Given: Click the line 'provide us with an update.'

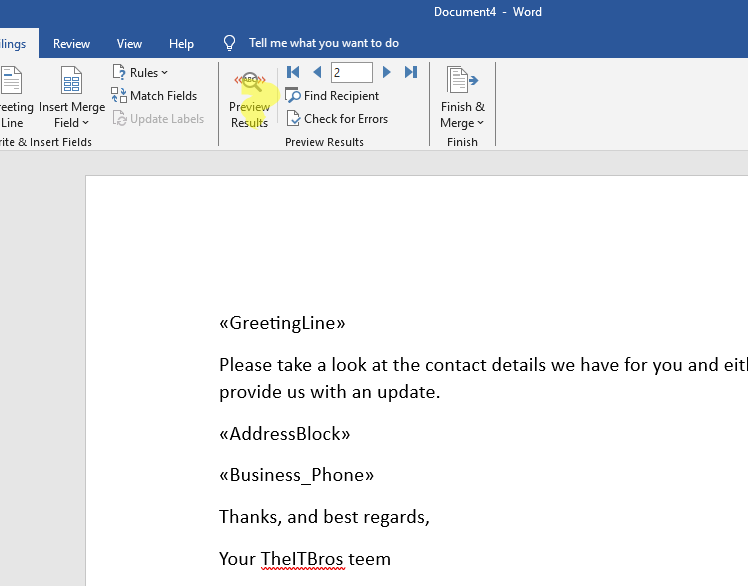Looking at the screenshot, I should point(330,392).
